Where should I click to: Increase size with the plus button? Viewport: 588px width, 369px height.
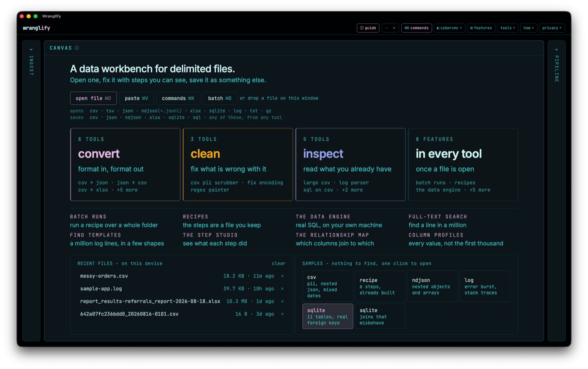394,28
